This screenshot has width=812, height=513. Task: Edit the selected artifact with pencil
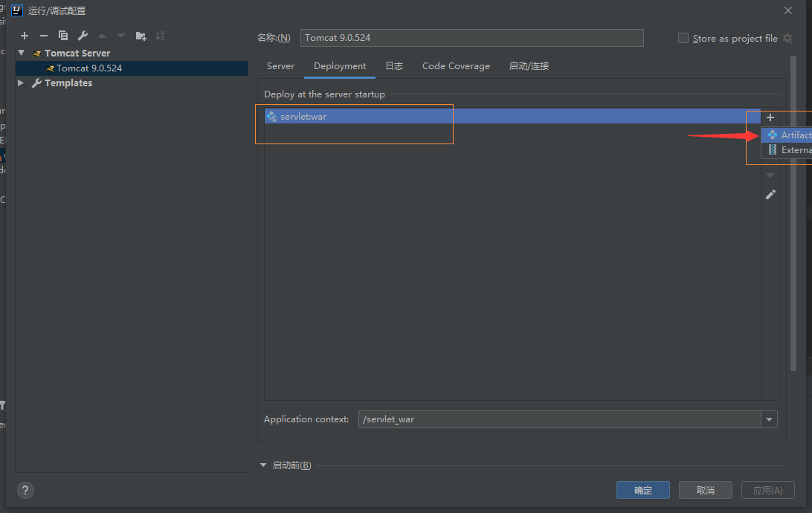click(770, 195)
